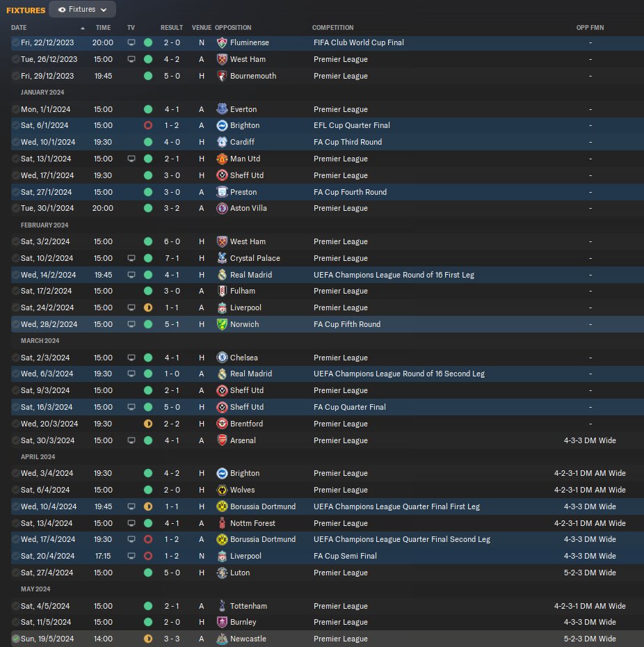
Task: Click the Norwich club badge
Action: (222, 324)
